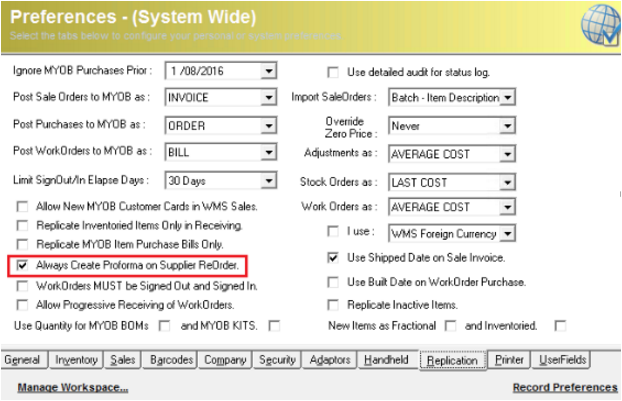Select the Handheld tab
Screen dimensions: 622x401
click(x=387, y=360)
